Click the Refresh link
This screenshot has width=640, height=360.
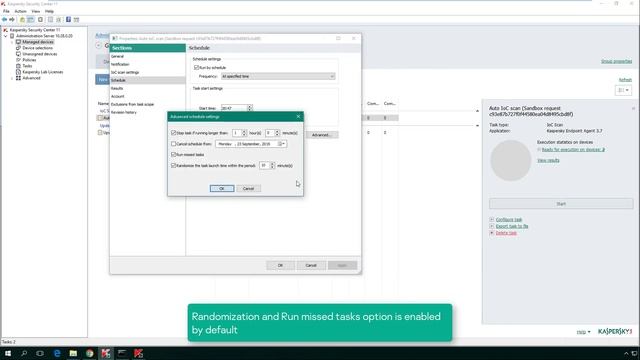(x=625, y=80)
